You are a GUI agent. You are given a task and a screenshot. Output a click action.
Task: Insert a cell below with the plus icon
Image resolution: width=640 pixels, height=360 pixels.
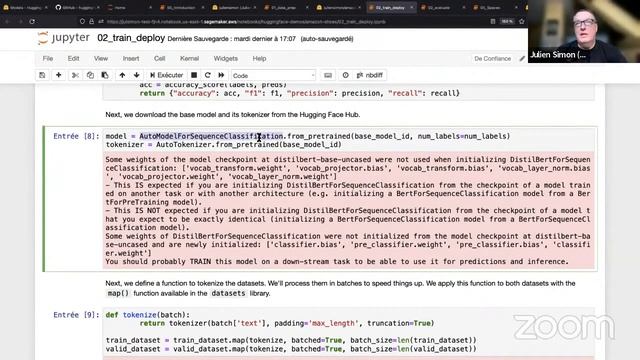click(58, 75)
